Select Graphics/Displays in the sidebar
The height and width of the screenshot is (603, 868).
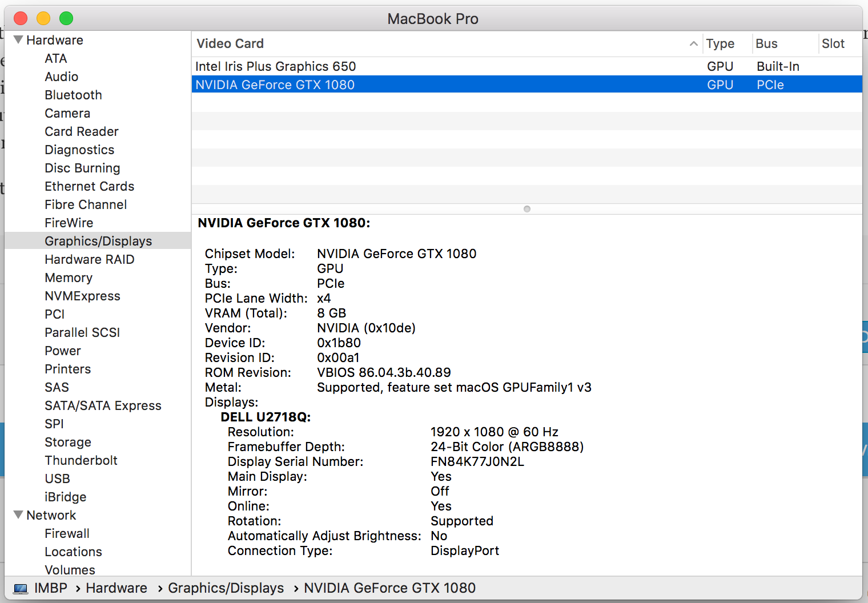pos(98,241)
